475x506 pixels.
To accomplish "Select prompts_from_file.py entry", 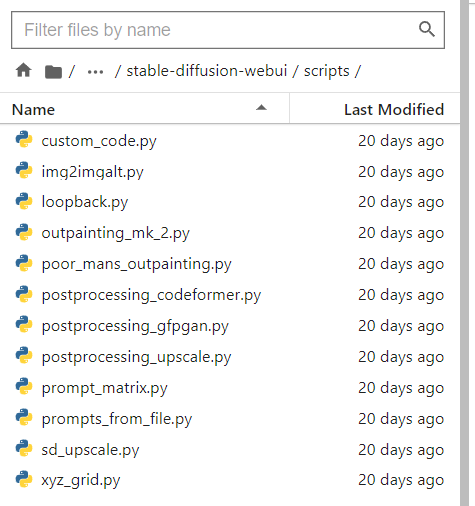I will (230, 419).
